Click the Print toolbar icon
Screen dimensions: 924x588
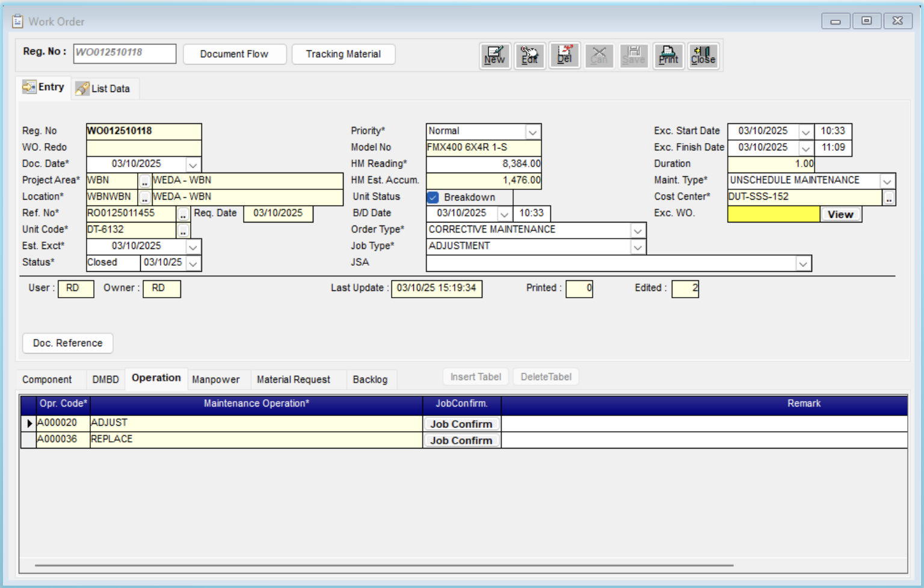click(668, 56)
